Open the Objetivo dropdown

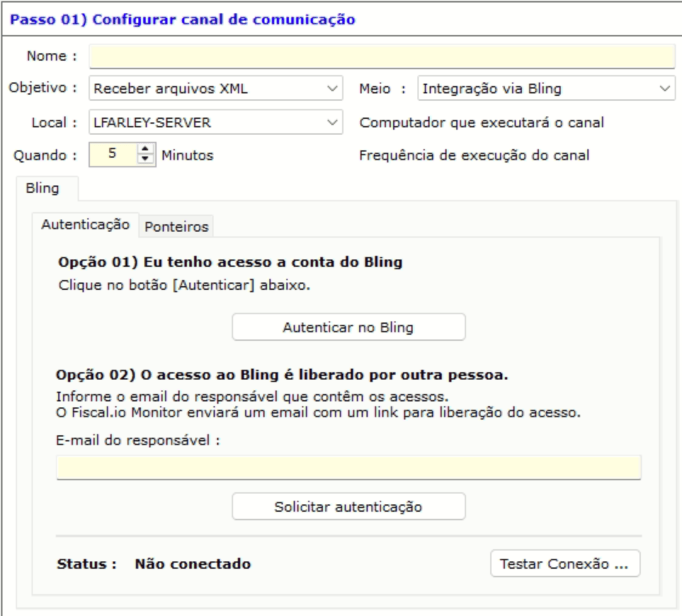(x=216, y=89)
